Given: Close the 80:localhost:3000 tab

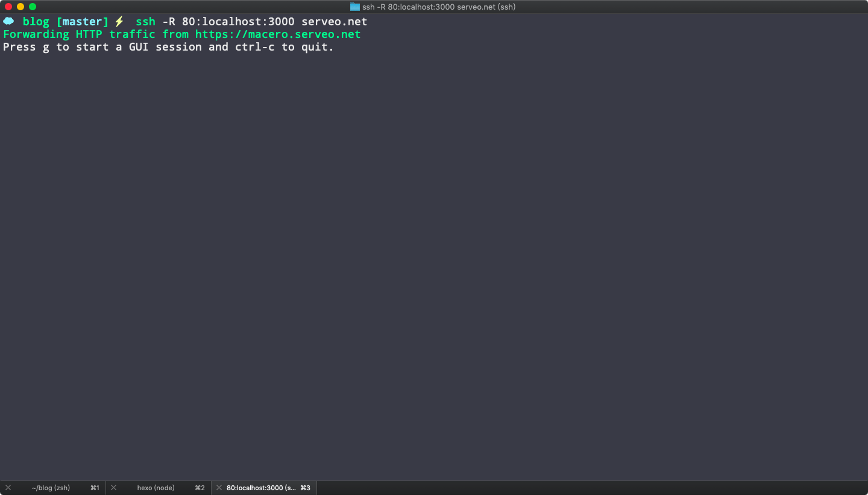Looking at the screenshot, I should (x=219, y=488).
